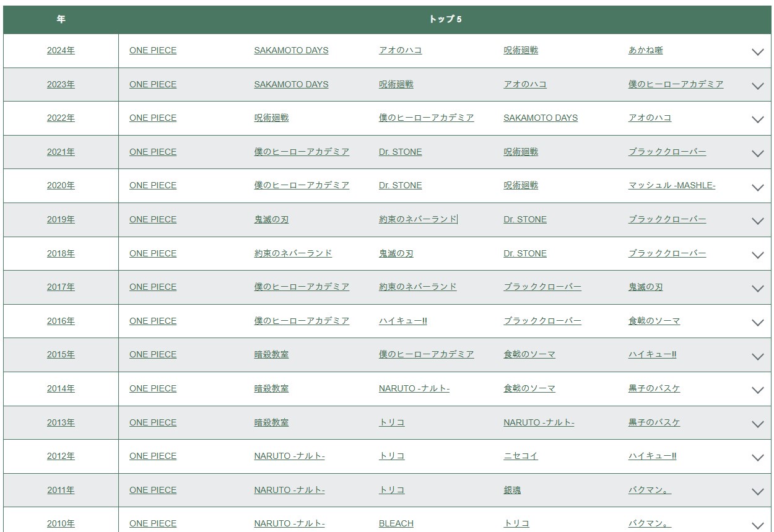Open the 2019年 year link
Viewport: 774px width, 532px height.
(x=61, y=219)
